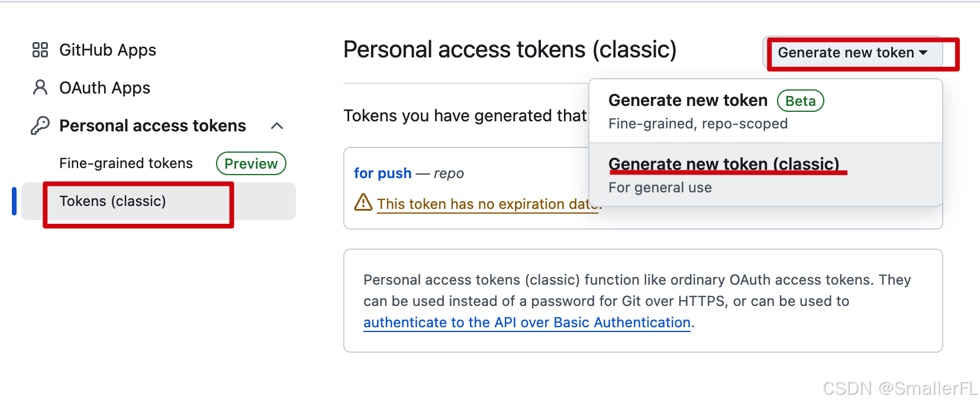Open the 'for push' token link
The image size is (980, 406).
tap(382, 173)
